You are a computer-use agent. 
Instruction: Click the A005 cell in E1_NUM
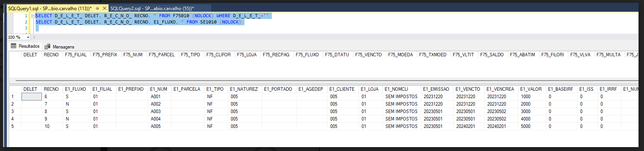[x=159, y=126]
